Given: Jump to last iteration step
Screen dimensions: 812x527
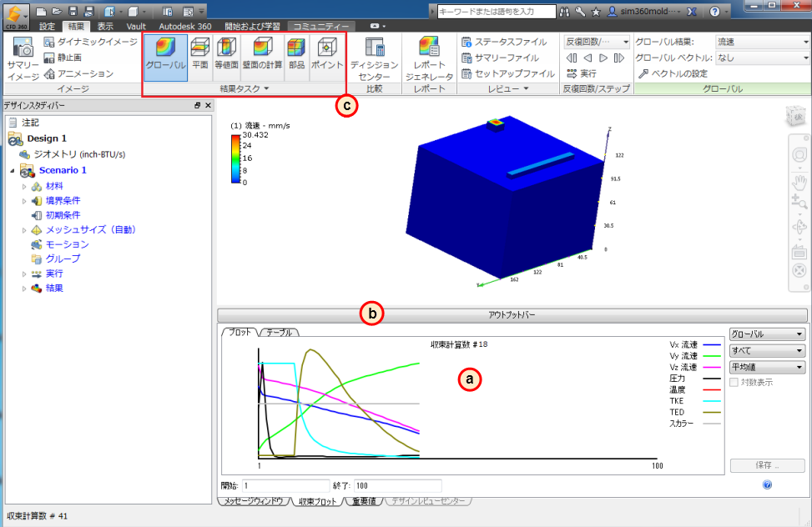Looking at the screenshot, I should pos(619,58).
